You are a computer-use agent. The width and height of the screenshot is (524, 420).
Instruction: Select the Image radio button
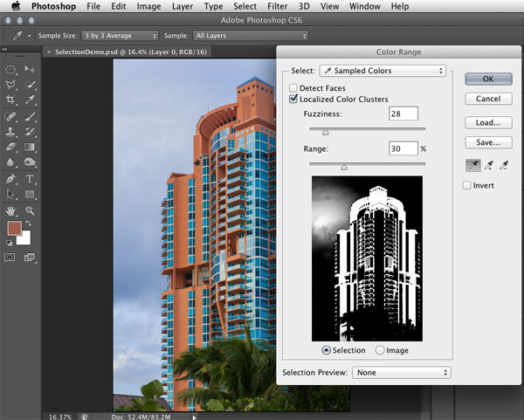coord(380,350)
